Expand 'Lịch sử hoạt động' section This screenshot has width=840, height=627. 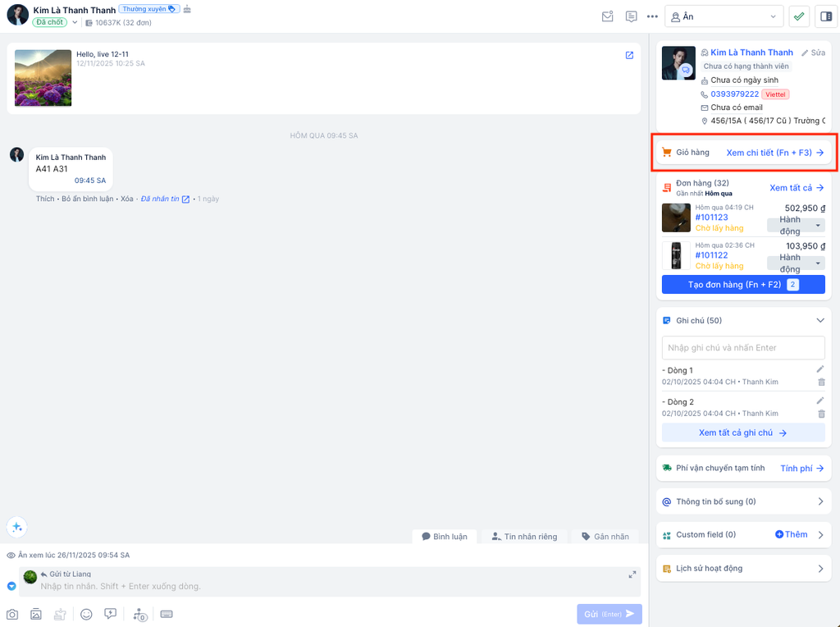click(820, 569)
